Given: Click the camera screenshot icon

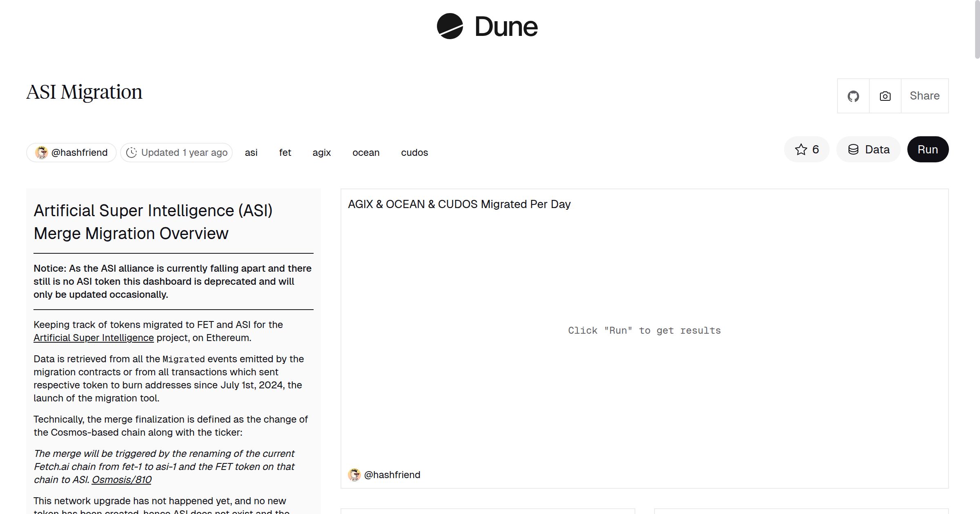Looking at the screenshot, I should click(x=885, y=96).
